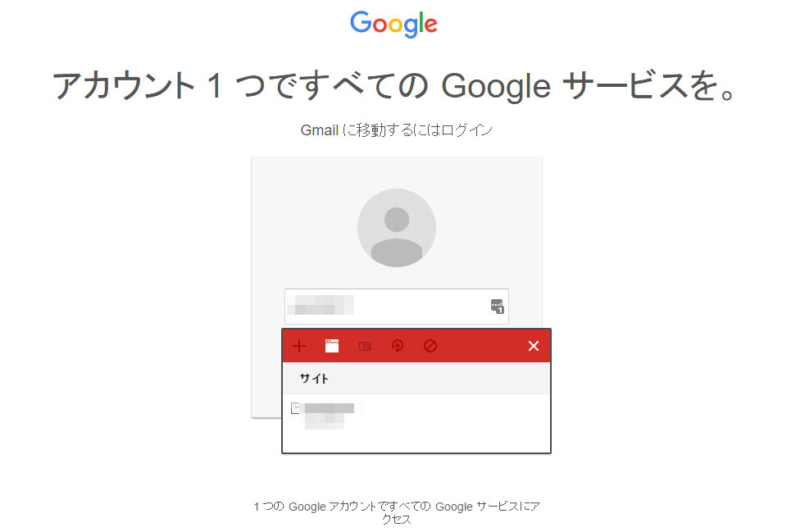Click empty red bar area left of X
796x532 pixels.
[x=482, y=346]
